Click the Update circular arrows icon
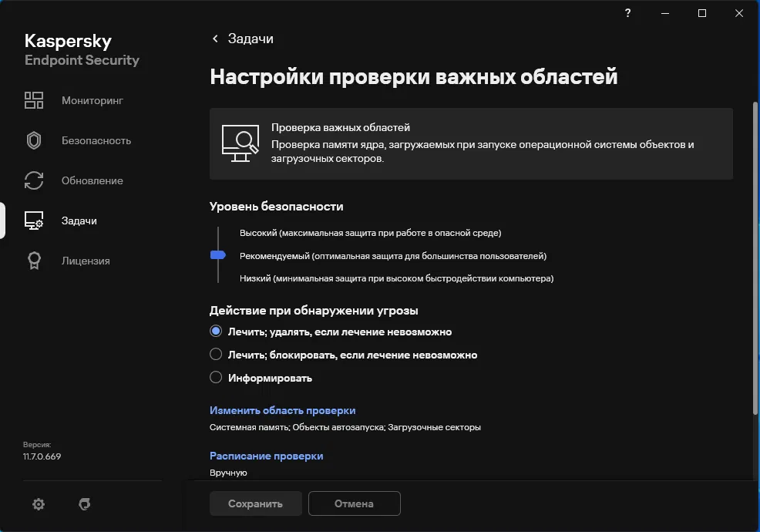This screenshot has width=760, height=532. (x=34, y=180)
